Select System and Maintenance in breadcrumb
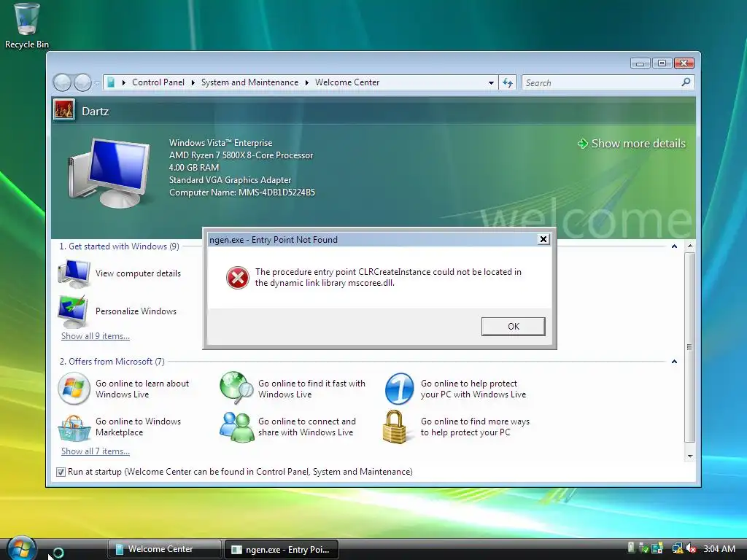 (x=249, y=82)
